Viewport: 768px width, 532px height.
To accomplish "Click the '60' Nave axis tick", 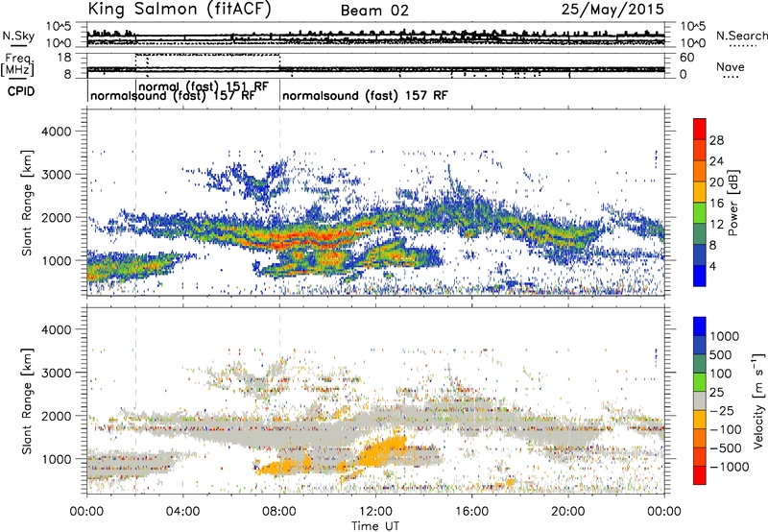I will [x=686, y=58].
